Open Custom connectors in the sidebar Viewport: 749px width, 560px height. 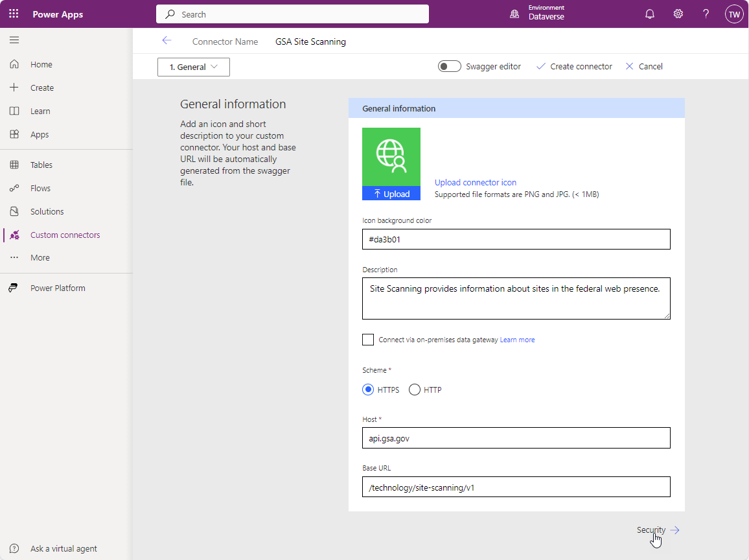tap(65, 235)
